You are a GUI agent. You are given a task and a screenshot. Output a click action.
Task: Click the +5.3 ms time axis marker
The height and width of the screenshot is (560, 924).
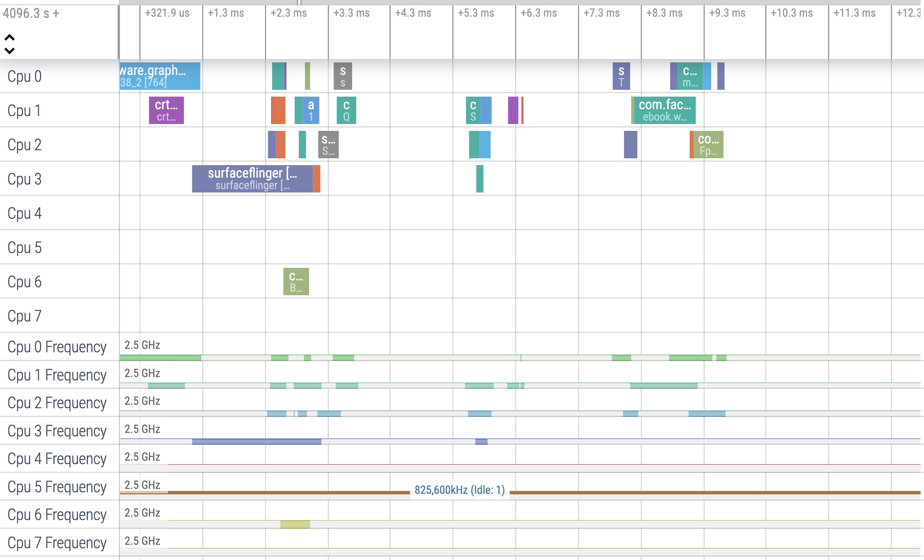476,13
